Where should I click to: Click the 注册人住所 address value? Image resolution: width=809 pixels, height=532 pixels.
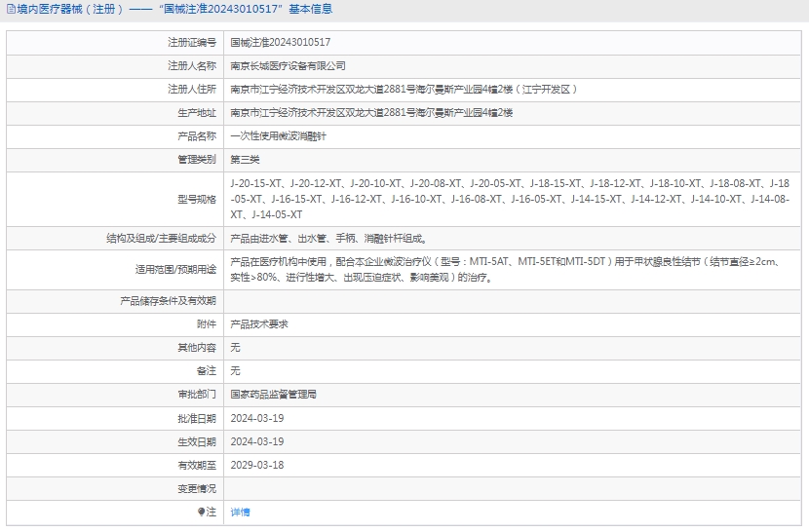(x=404, y=90)
